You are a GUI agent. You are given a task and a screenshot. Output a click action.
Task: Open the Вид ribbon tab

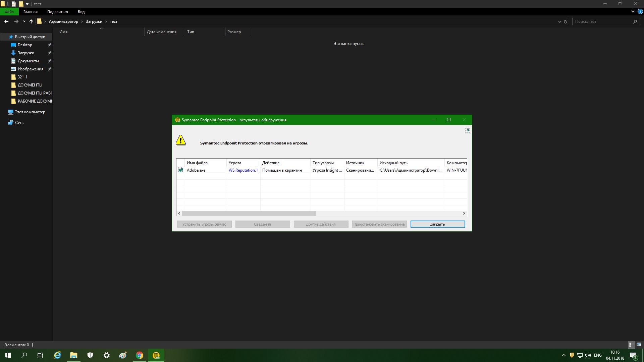[x=81, y=12]
